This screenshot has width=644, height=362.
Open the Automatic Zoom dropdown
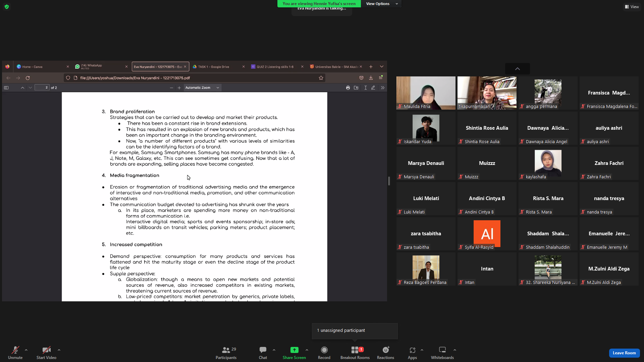[x=202, y=88]
